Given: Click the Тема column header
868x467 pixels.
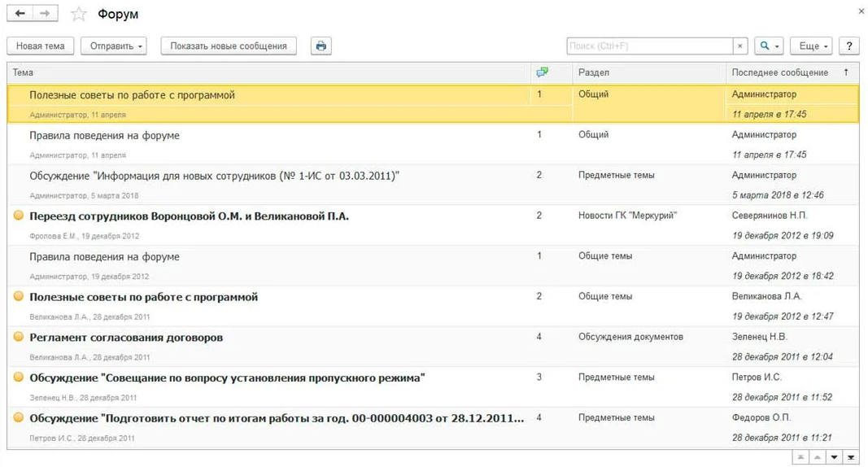Looking at the screenshot, I should click(244, 72).
